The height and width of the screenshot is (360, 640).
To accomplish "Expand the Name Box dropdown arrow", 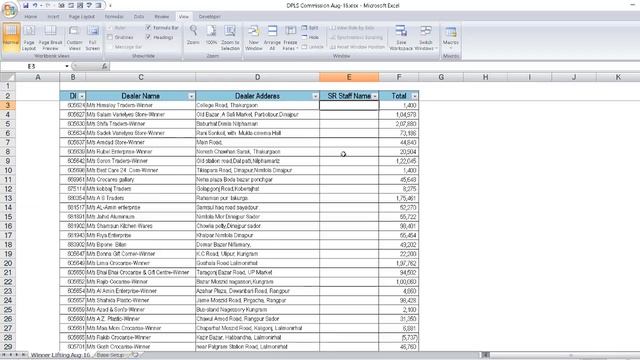I will click(67, 66).
